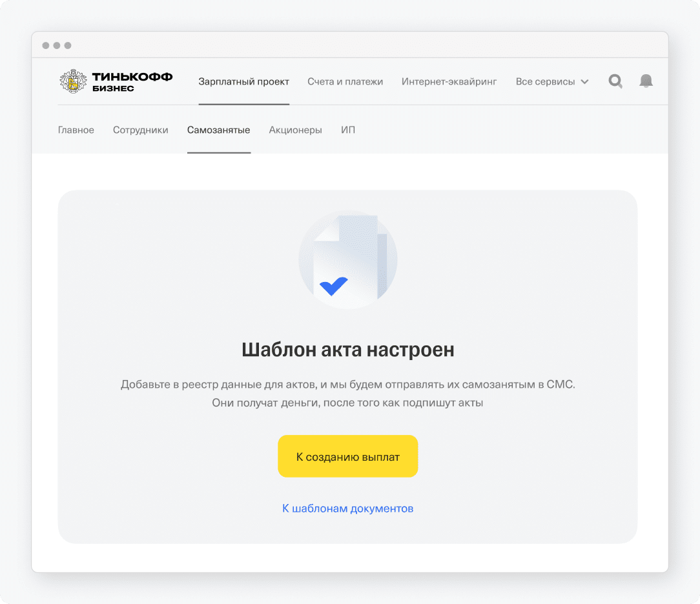
Task: Click the first gray window dot
Action: pos(46,46)
